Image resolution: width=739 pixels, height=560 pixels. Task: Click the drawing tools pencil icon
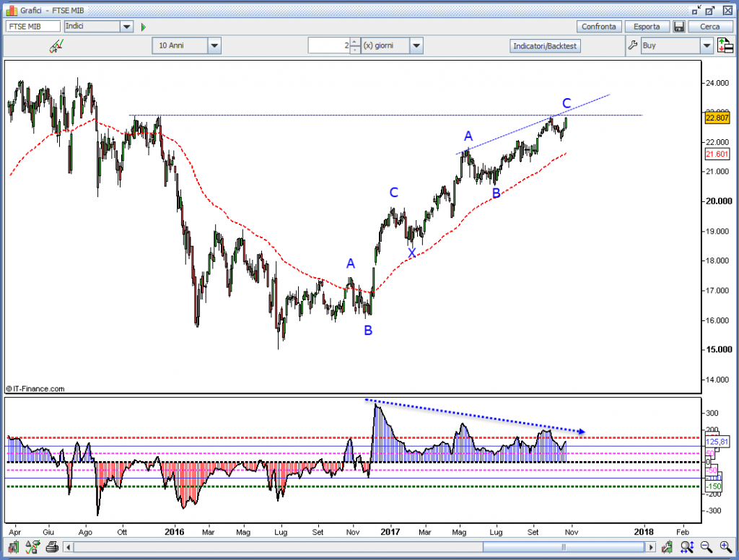[56, 45]
